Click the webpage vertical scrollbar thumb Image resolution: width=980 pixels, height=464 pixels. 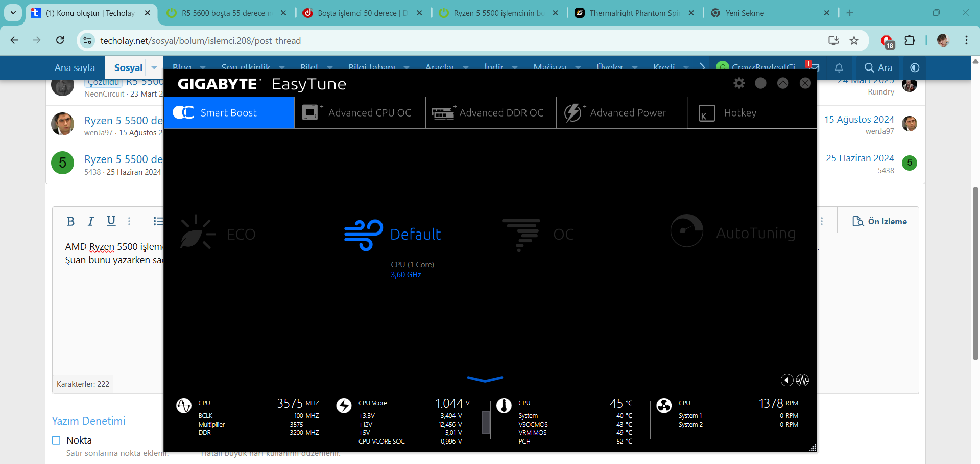tap(975, 273)
